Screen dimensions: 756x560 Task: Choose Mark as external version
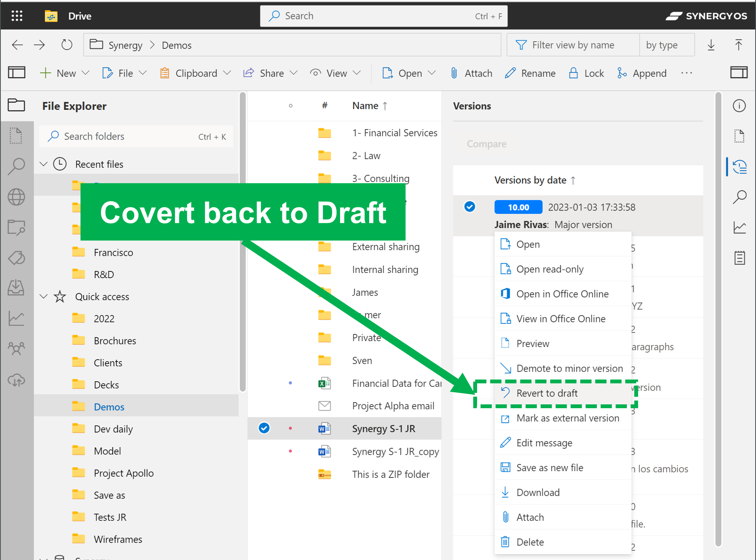[563, 418]
